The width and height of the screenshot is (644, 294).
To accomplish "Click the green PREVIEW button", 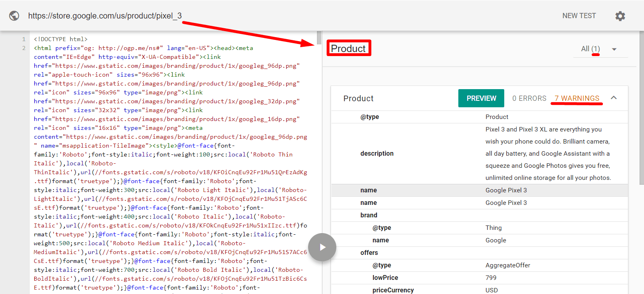I will pos(481,98).
